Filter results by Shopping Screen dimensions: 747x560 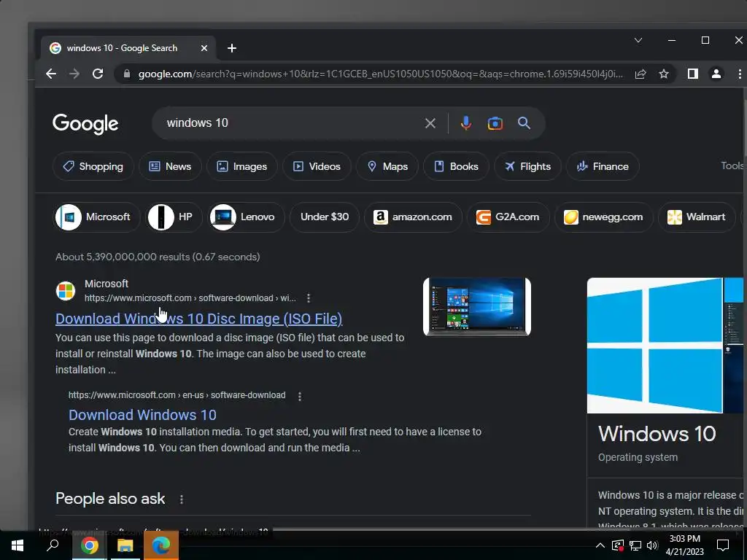pyautogui.click(x=93, y=166)
